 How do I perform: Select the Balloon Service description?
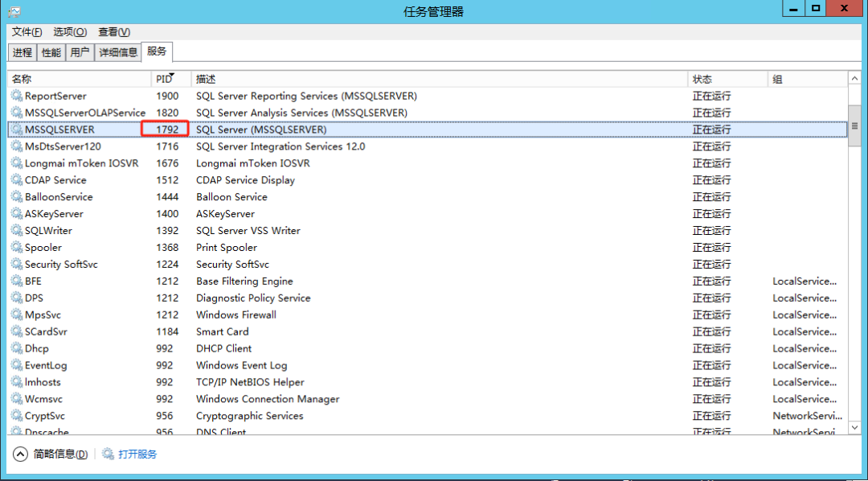coord(231,197)
